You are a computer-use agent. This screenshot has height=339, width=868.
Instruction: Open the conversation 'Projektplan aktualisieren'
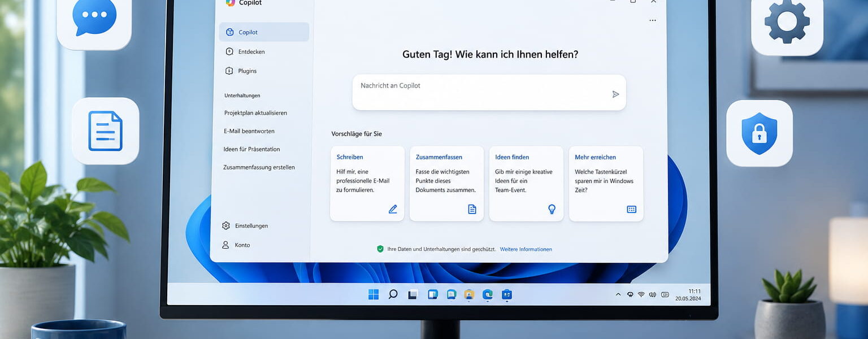(x=255, y=113)
